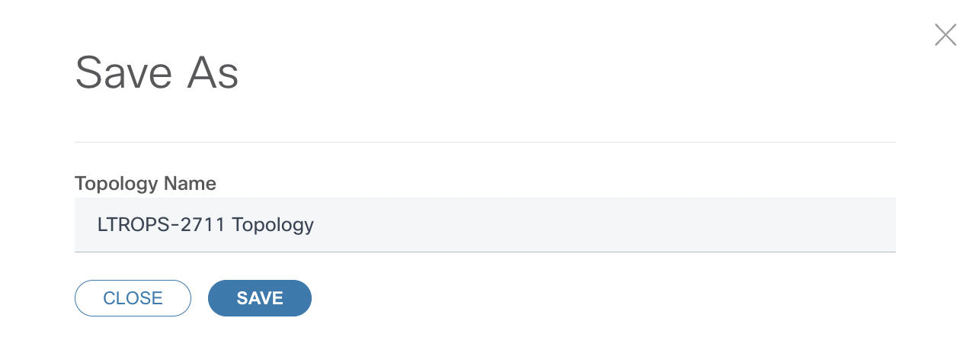Hit CLOSE to exit without saving
The width and height of the screenshot is (980, 363).
click(x=133, y=298)
